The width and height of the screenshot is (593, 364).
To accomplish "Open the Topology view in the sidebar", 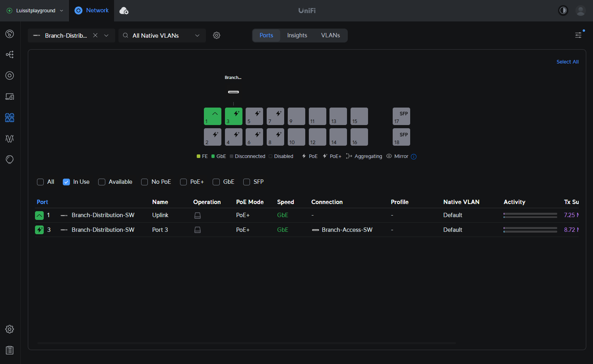I will (10, 54).
